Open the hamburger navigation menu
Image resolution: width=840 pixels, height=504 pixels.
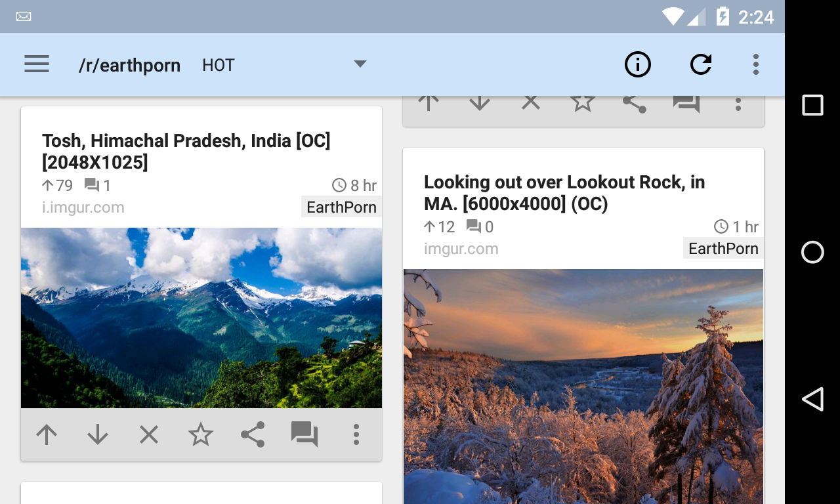(37, 64)
